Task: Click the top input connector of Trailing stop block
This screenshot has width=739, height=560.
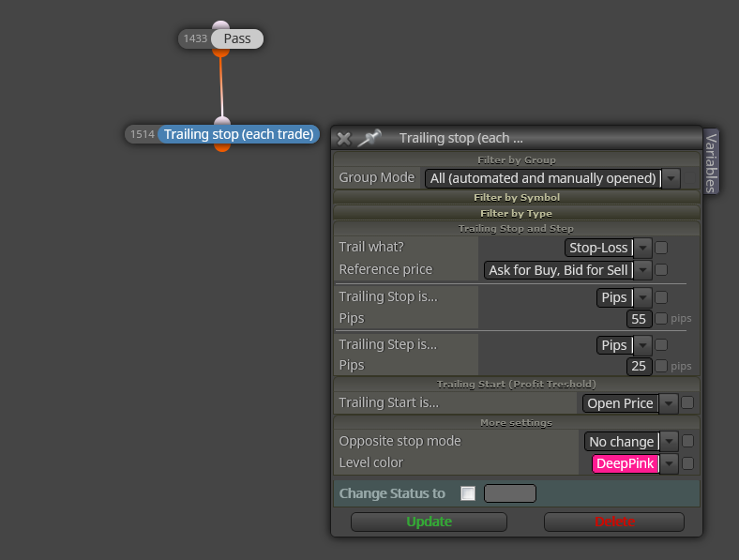Action: point(222,121)
